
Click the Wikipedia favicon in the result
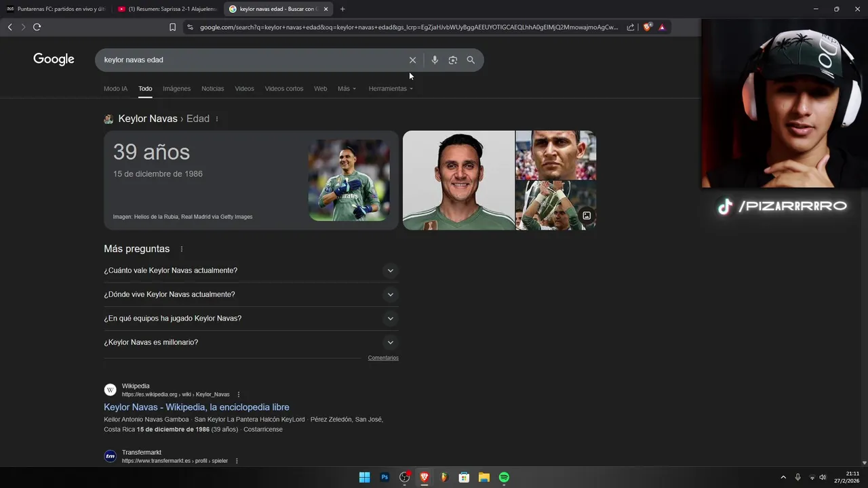pyautogui.click(x=110, y=390)
